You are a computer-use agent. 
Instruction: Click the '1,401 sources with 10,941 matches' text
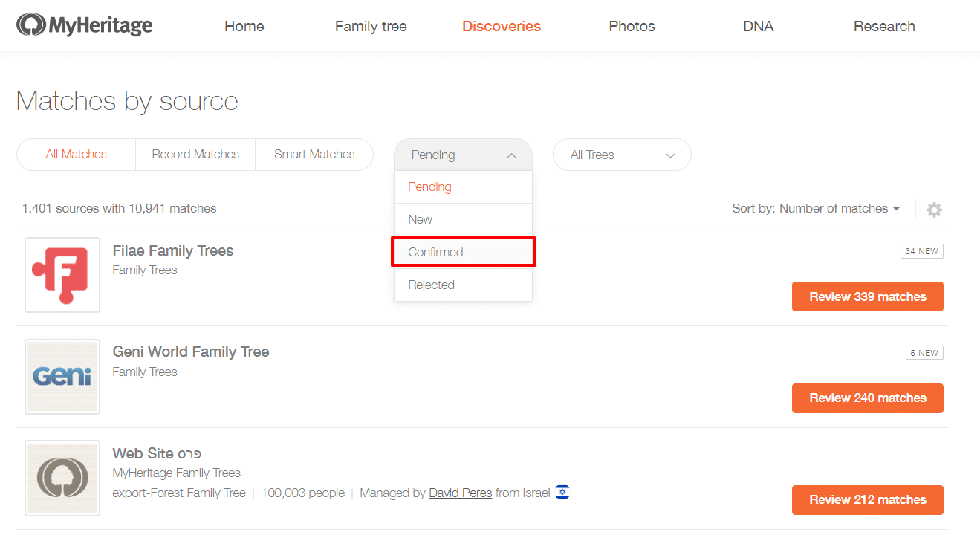coord(120,209)
